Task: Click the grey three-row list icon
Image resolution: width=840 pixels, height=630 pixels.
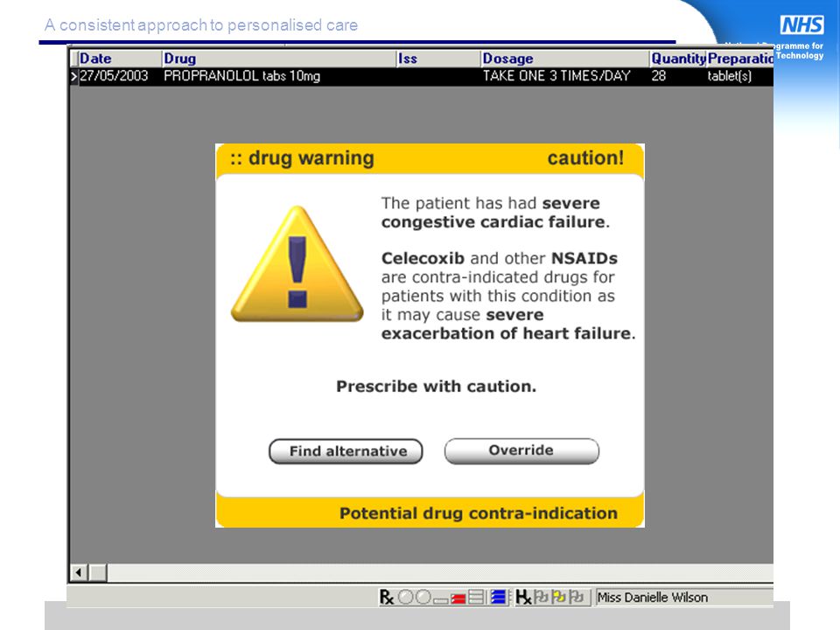Action: 476,597
